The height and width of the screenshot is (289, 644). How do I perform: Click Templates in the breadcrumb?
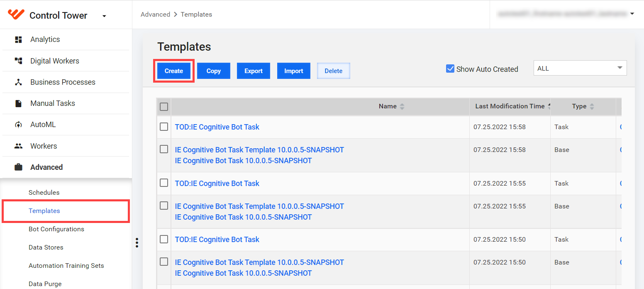click(196, 15)
